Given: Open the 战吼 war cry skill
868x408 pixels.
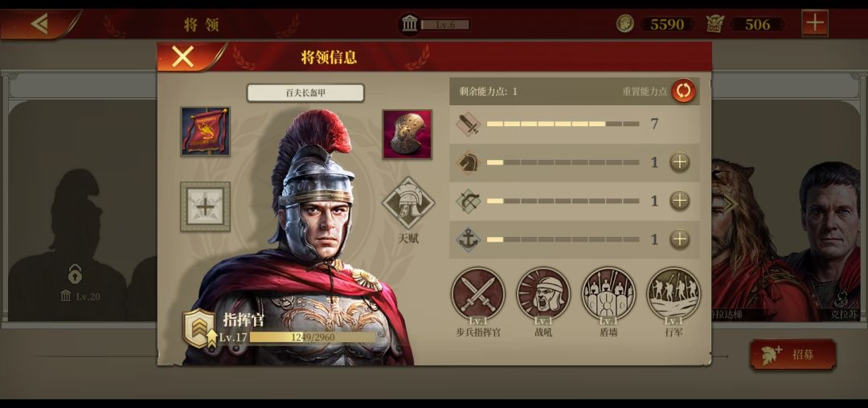Looking at the screenshot, I should pos(543,294).
